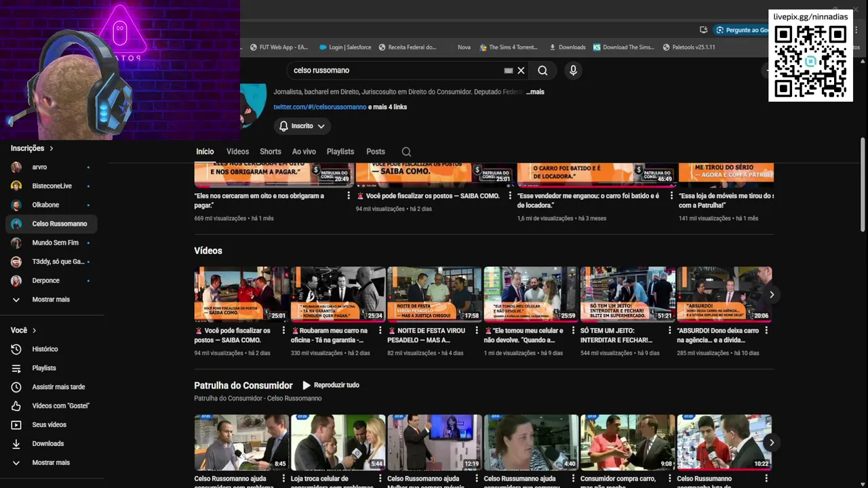Open "Ele tomou meu celular" 25:59 thumbnail
Screen dimensions: 868x488
coord(531,293)
